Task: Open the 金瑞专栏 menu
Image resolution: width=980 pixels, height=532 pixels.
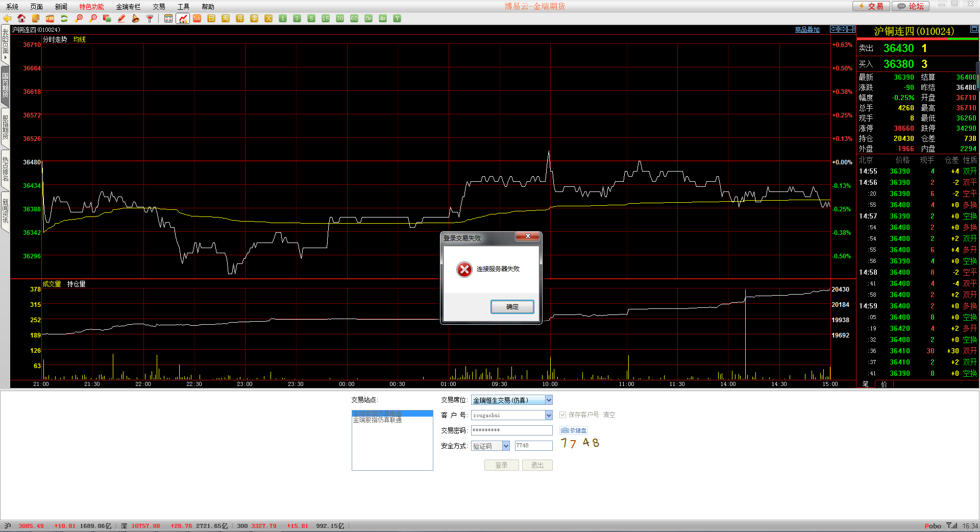Action: tap(128, 7)
